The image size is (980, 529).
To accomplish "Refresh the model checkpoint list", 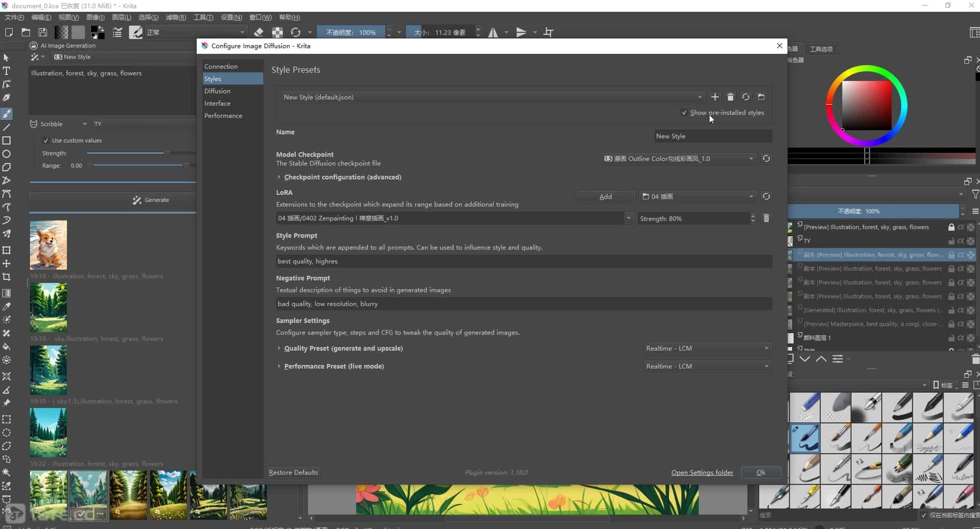I will click(x=766, y=159).
